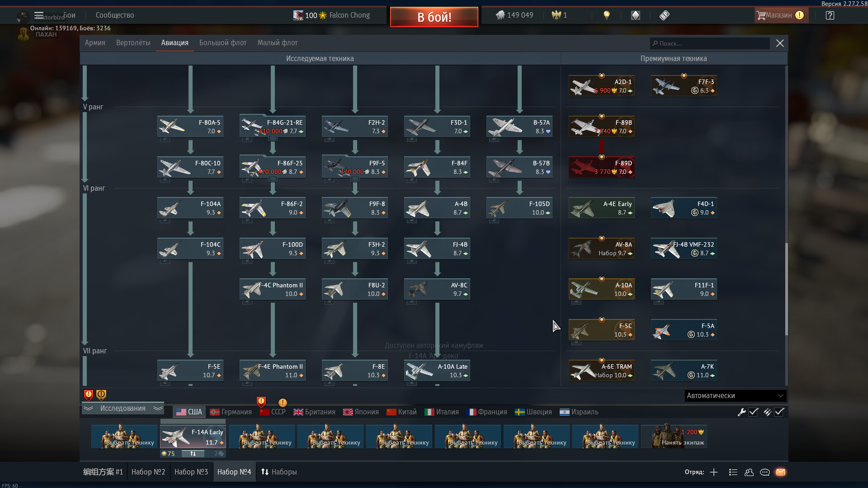
Task: Select the Британия nation tab
Action: (x=314, y=412)
